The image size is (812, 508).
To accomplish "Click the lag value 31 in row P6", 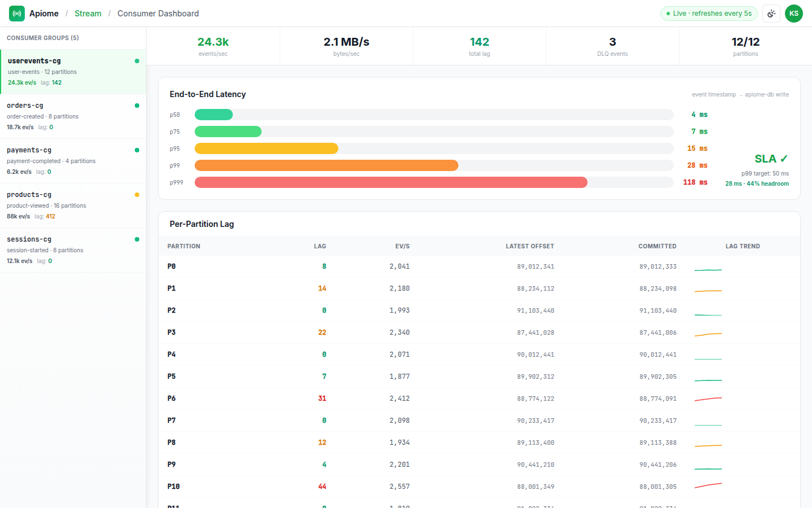I will click(322, 398).
